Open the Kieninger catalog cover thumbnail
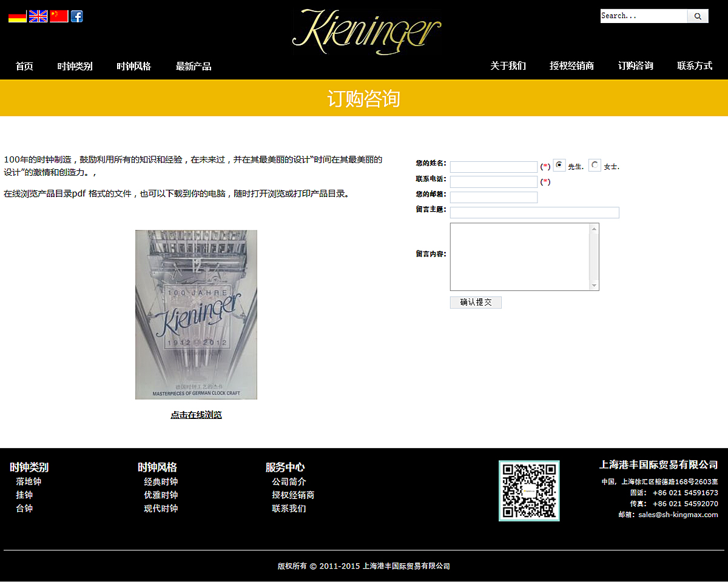The width and height of the screenshot is (728, 582). 196,315
